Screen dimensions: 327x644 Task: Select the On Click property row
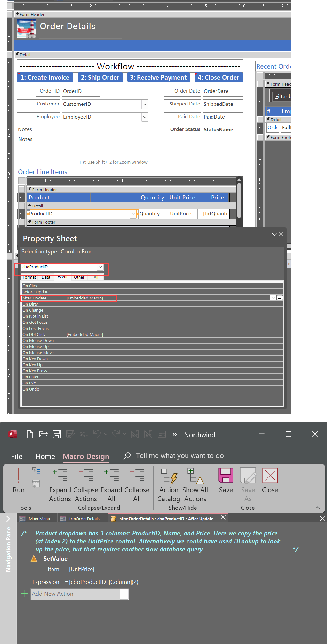pyautogui.click(x=152, y=286)
